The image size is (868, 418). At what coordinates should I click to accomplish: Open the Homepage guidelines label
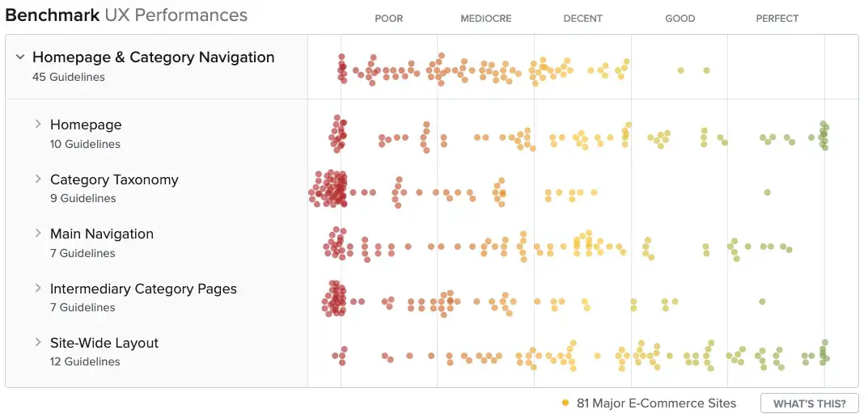86,125
